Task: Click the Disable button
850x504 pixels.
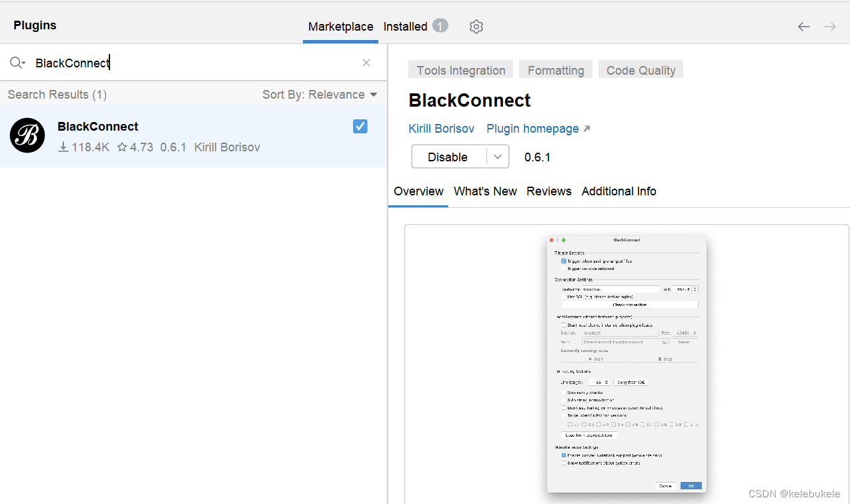Action: click(448, 156)
